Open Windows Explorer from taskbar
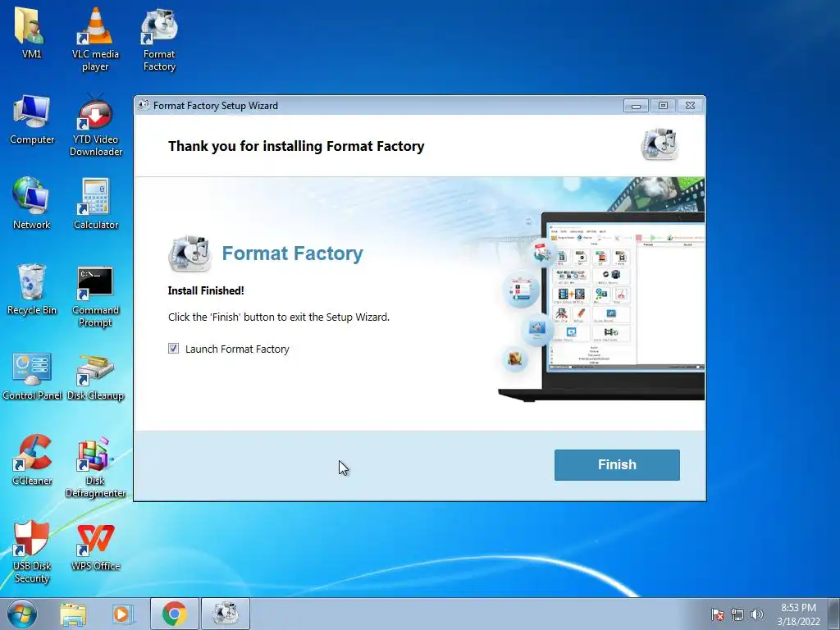The height and width of the screenshot is (630, 840). point(73,614)
